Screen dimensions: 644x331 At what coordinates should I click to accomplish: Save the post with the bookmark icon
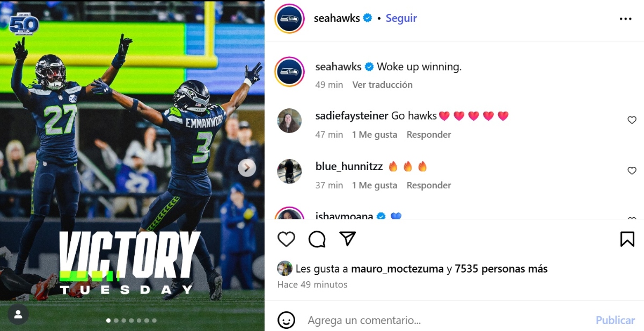click(627, 239)
